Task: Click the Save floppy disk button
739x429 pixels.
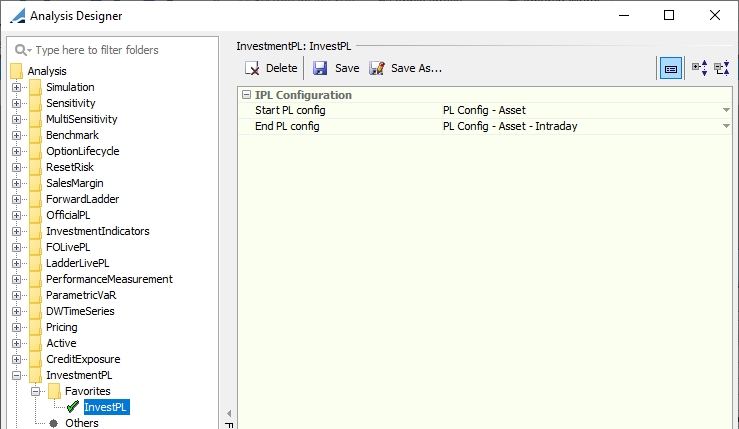Action: [x=336, y=68]
